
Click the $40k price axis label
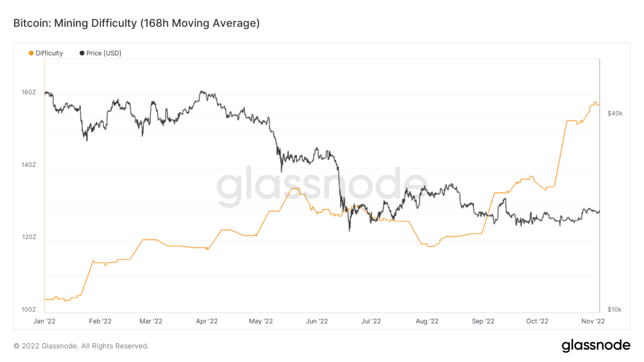coord(615,114)
